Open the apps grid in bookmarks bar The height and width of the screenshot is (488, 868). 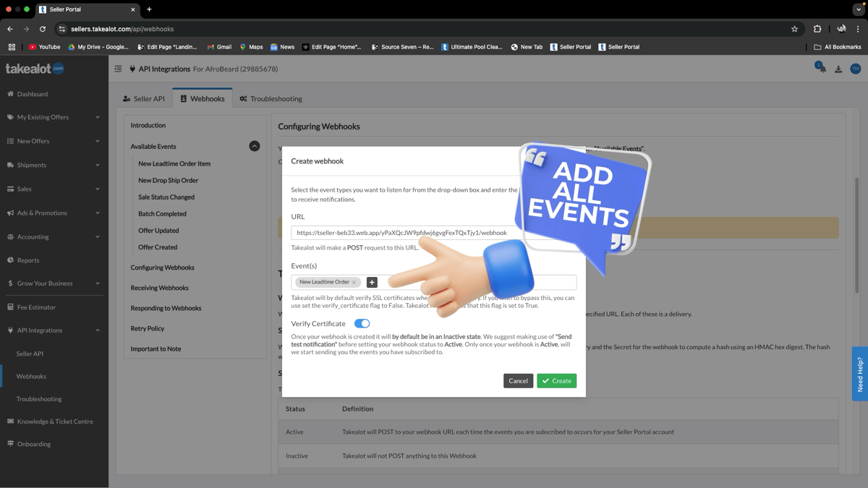[x=12, y=47]
